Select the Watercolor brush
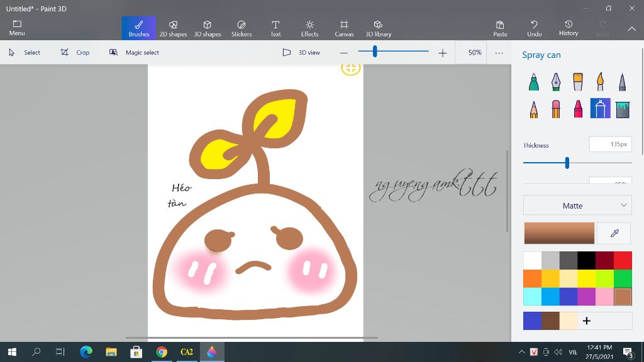This screenshot has height=362, width=644. pyautogui.click(x=600, y=82)
